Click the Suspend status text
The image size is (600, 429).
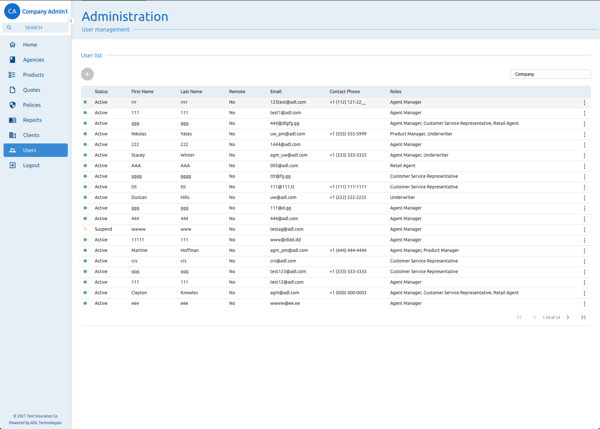click(103, 229)
